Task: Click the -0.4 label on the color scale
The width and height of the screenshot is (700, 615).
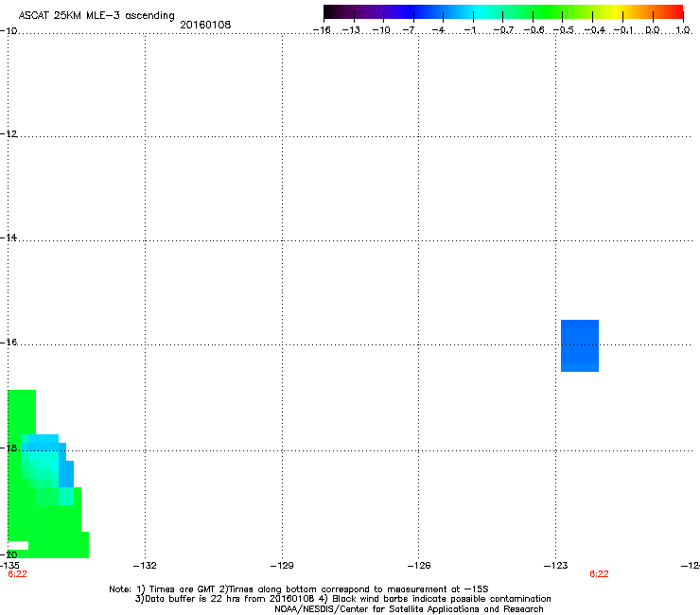Action: pos(595,30)
